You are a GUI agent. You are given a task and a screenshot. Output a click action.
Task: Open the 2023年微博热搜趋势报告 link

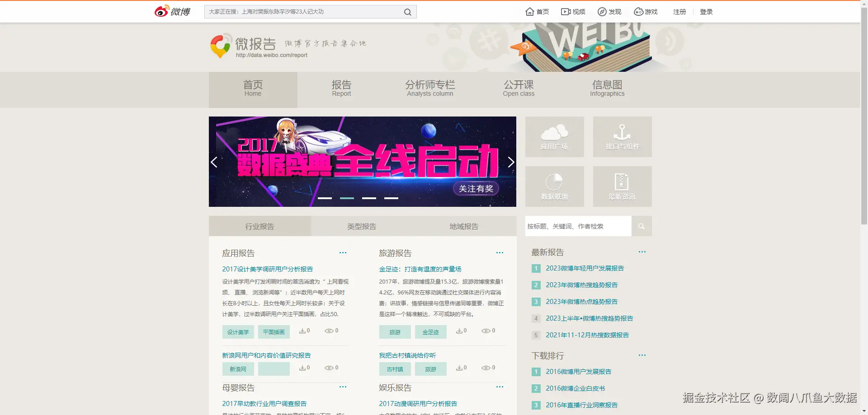(581, 285)
